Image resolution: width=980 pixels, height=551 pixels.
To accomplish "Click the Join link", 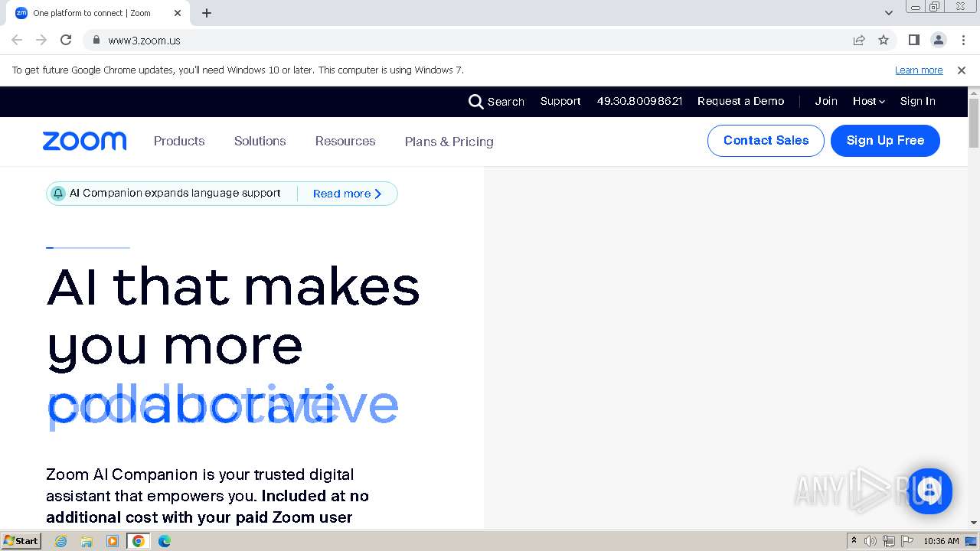I will point(826,101).
